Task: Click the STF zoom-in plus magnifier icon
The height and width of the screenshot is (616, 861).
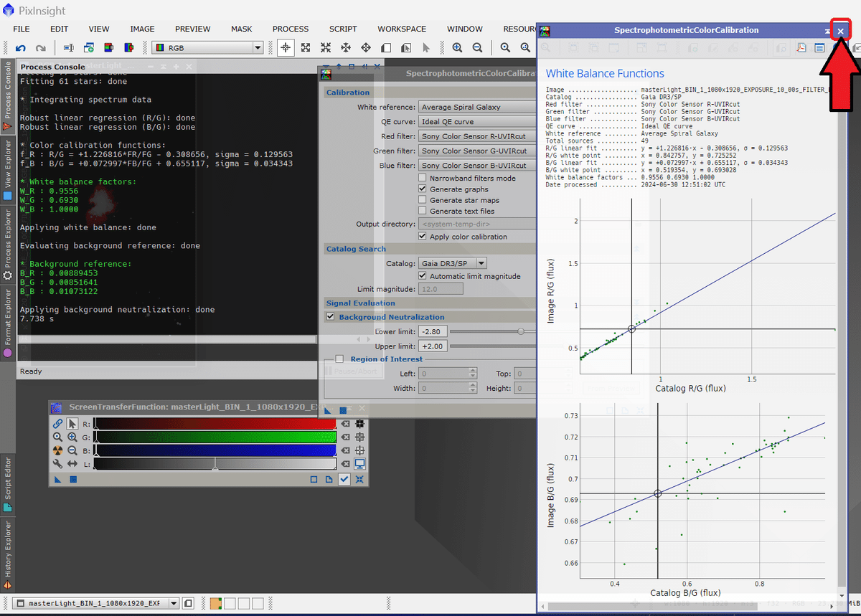Action: point(72,437)
